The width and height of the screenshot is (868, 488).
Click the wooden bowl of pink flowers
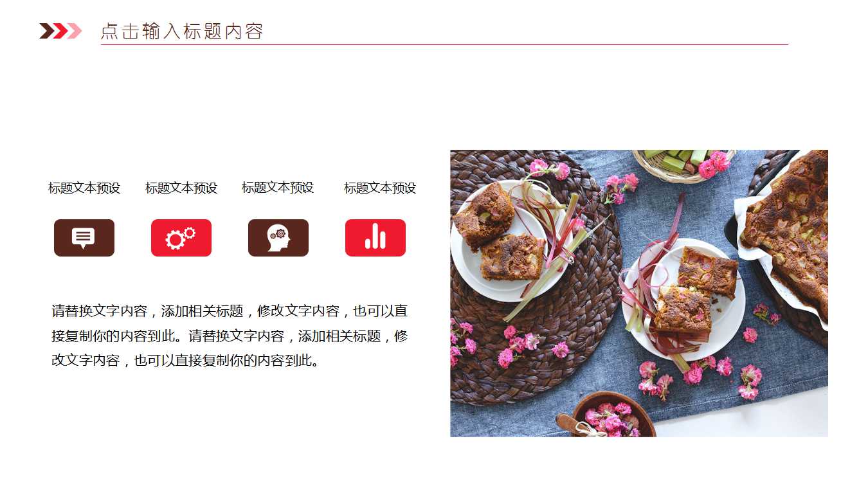(x=611, y=415)
